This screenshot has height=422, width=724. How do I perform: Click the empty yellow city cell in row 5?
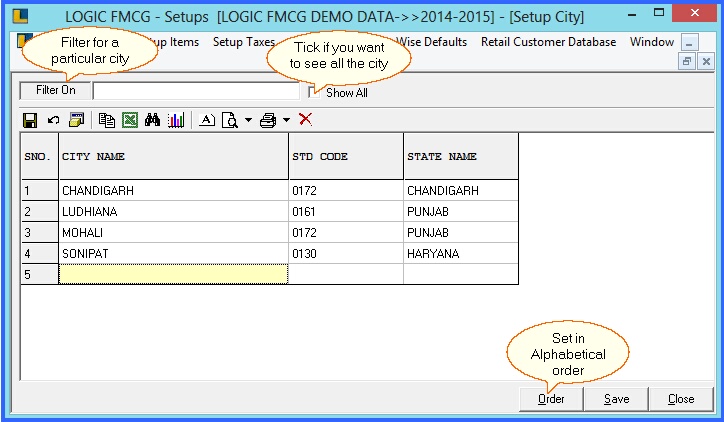click(174, 274)
